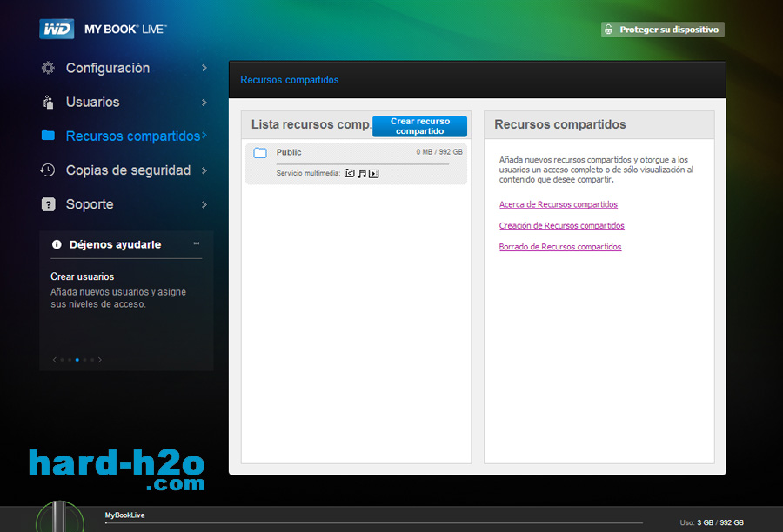
Task: Click the Usuarios person icon
Action: tap(48, 102)
